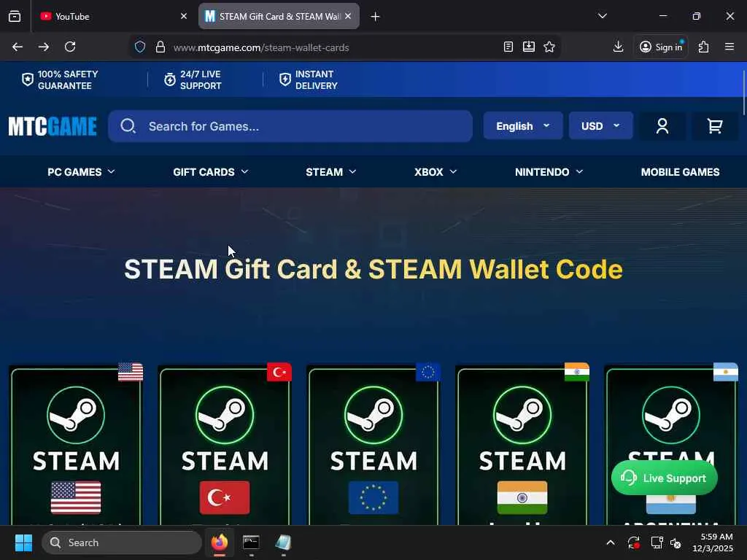Open the user account icon
This screenshot has height=560, width=747.
point(662,126)
